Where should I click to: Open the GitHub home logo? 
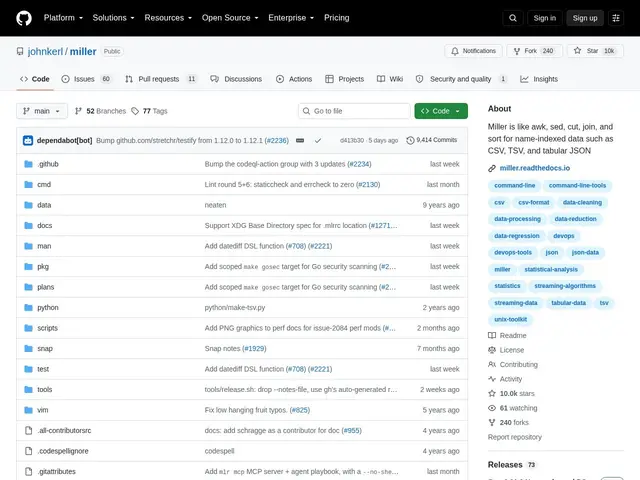(24, 18)
